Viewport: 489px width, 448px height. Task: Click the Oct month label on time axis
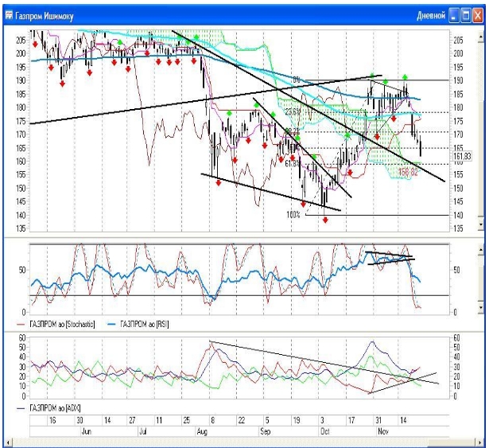pyautogui.click(x=325, y=431)
